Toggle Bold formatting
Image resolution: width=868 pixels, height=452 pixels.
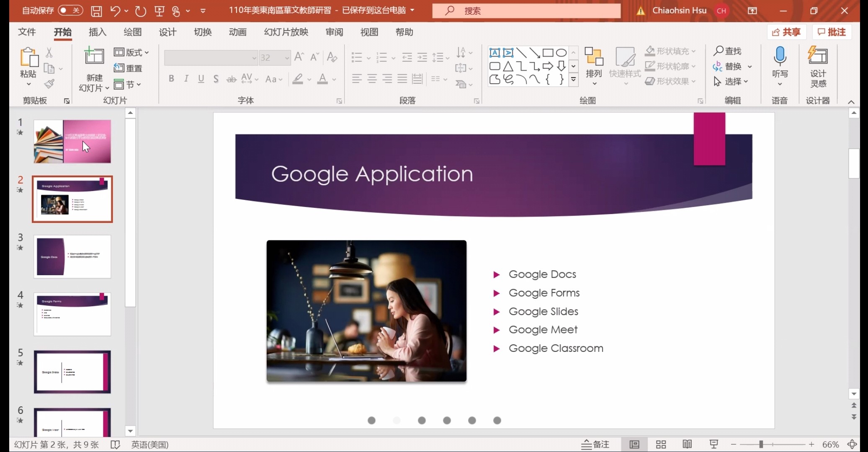171,79
